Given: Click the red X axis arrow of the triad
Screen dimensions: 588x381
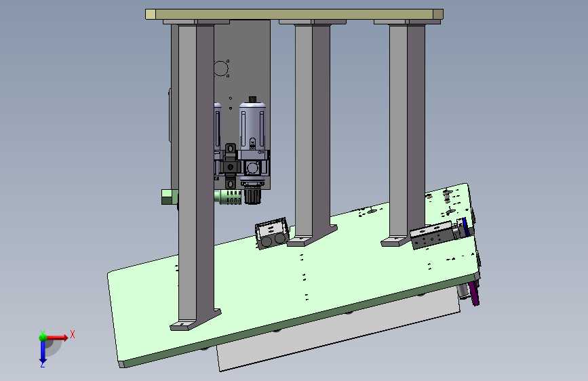Looking at the screenshot, I should coord(57,338).
